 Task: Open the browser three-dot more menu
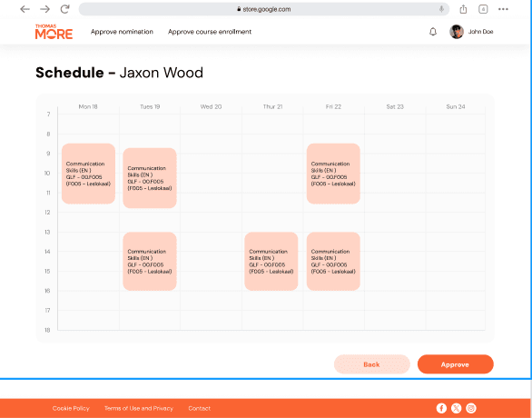coord(503,9)
